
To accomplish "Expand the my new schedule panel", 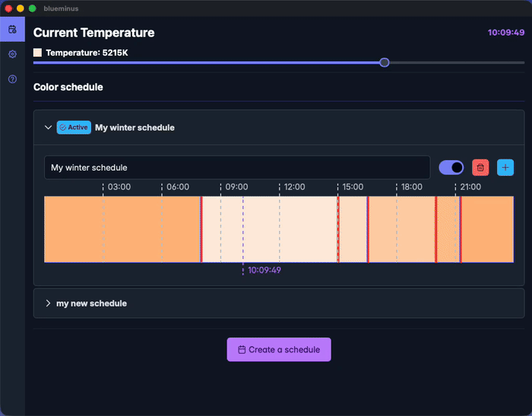I will [x=48, y=303].
